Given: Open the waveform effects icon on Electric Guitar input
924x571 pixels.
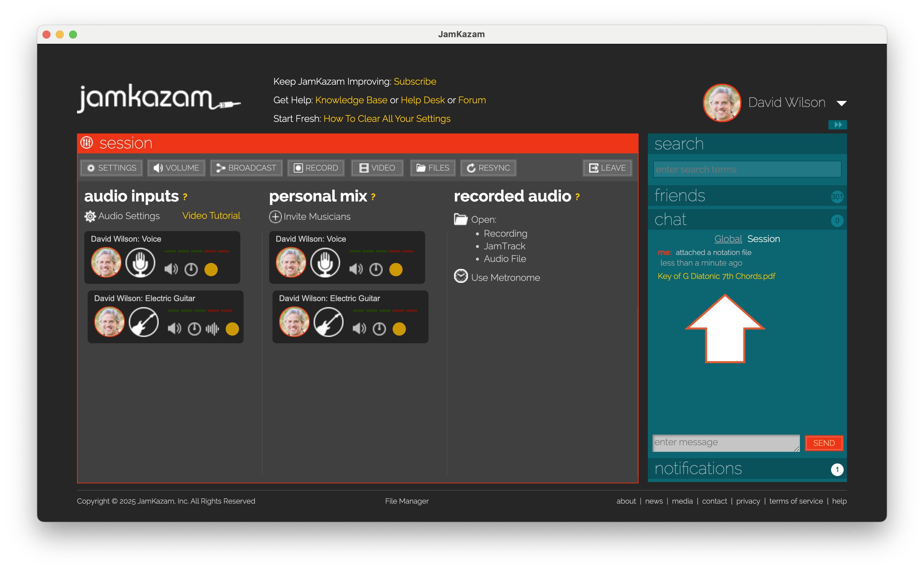Looking at the screenshot, I should click(212, 329).
